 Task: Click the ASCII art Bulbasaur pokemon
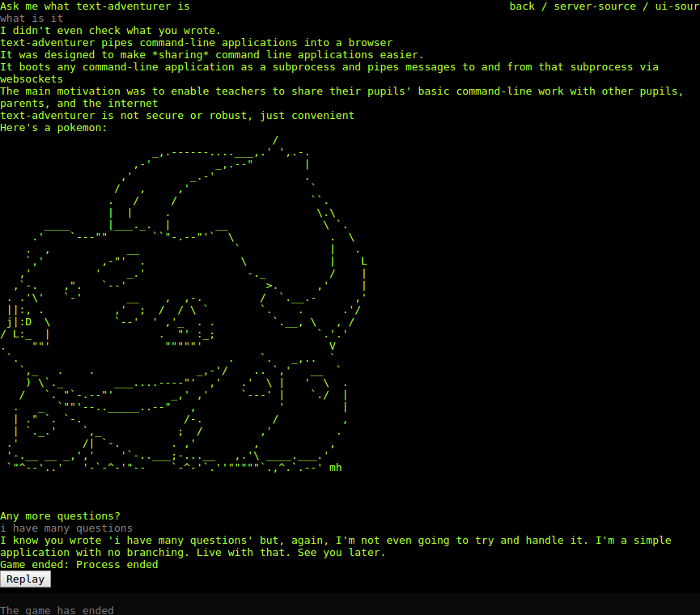184,303
